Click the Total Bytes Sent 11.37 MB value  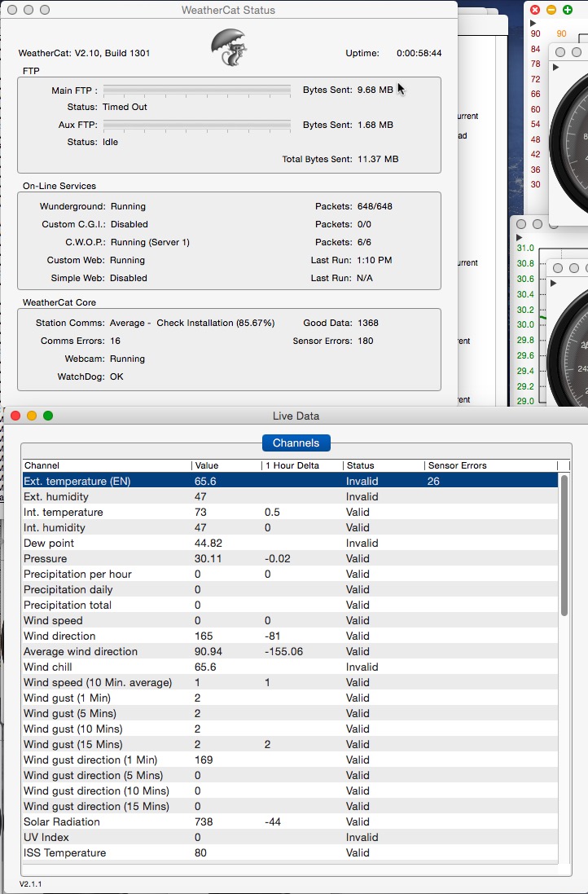[x=378, y=159]
